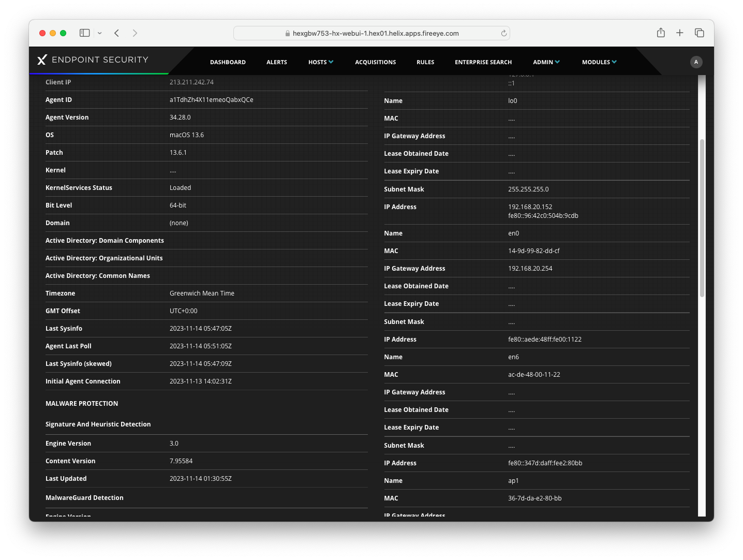Open the Dashboard page
The height and width of the screenshot is (560, 743).
pyautogui.click(x=228, y=62)
